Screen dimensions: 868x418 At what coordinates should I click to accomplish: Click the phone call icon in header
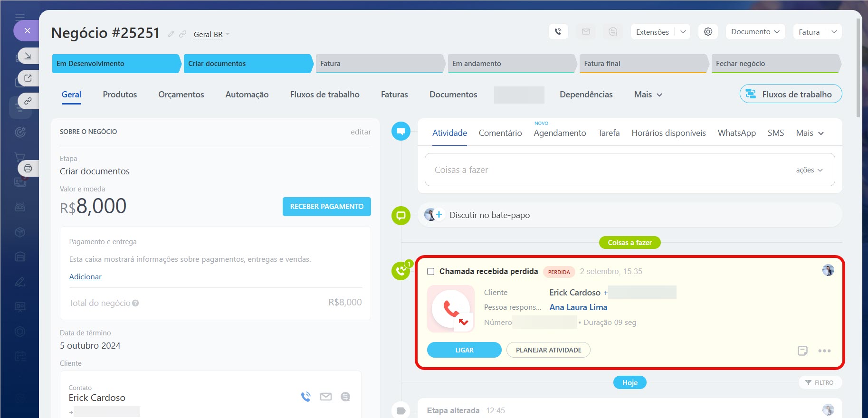tap(558, 32)
